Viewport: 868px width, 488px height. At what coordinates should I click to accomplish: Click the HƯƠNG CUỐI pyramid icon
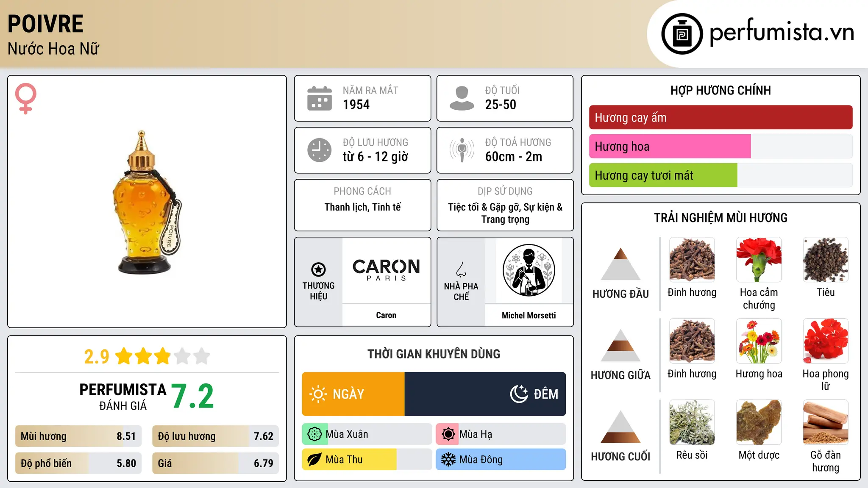620,427
